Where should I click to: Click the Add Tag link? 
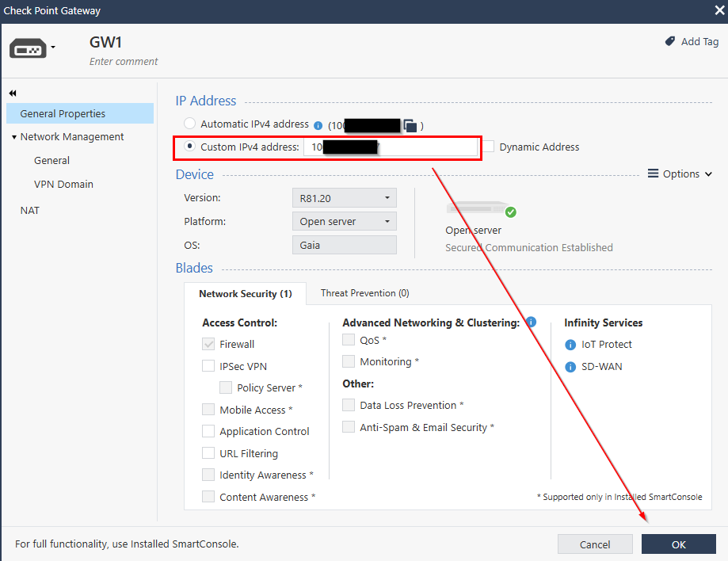point(699,42)
